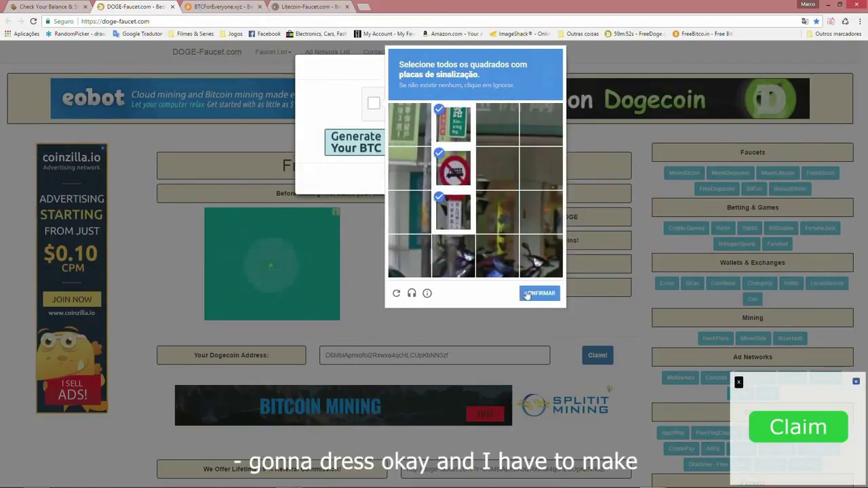Reload the captcha challenge images
868x488 pixels.
point(397,293)
